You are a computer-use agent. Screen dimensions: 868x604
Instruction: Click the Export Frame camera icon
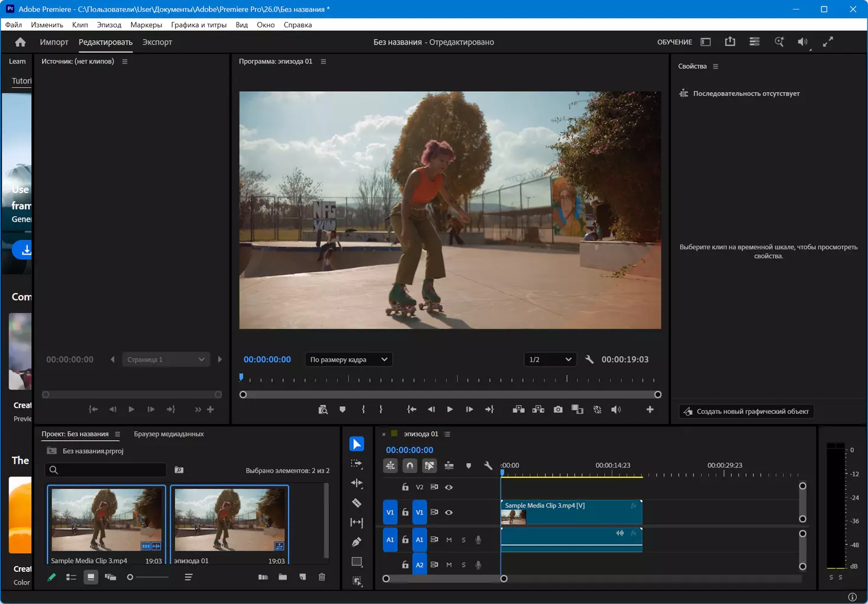coord(558,409)
